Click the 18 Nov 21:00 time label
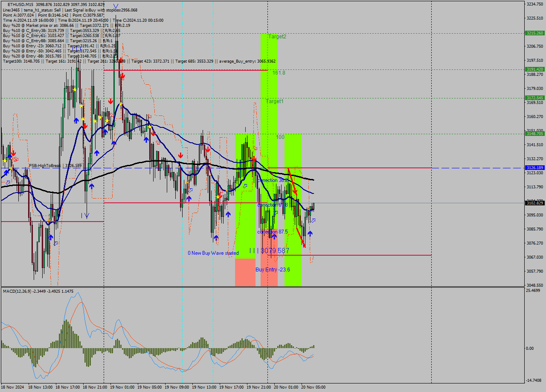Image resolution: width=546 pixels, height=392 pixels. pos(95,387)
